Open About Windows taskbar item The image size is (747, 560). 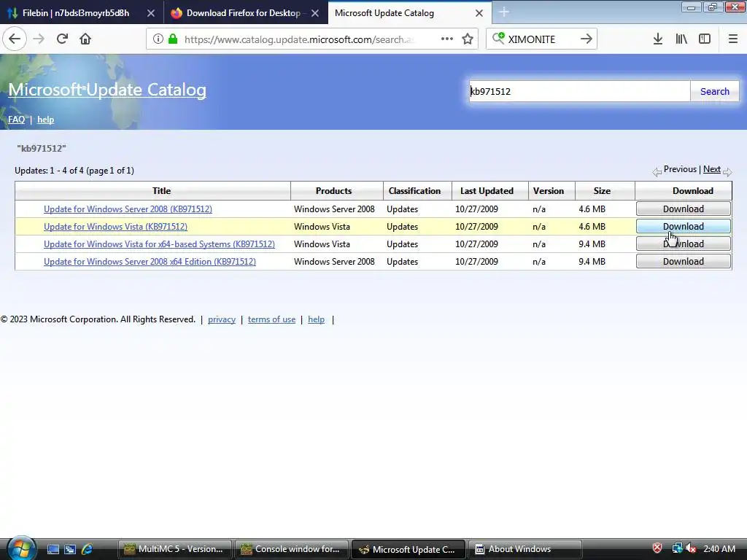pos(525,549)
